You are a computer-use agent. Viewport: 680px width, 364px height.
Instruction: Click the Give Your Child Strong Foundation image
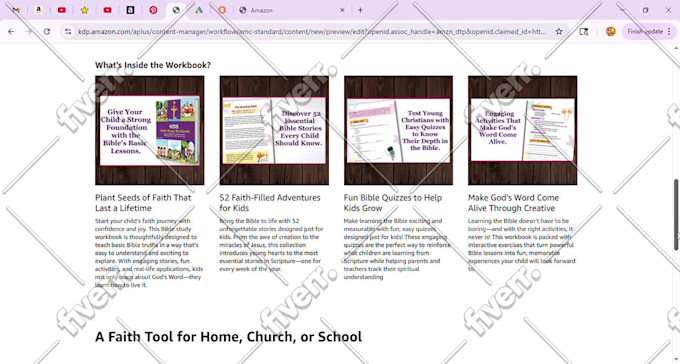(x=150, y=131)
